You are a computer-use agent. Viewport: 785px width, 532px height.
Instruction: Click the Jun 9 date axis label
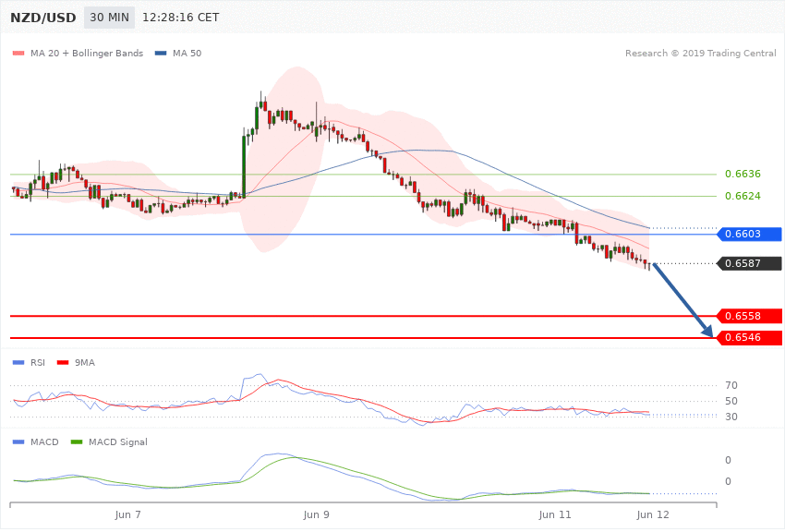317,514
